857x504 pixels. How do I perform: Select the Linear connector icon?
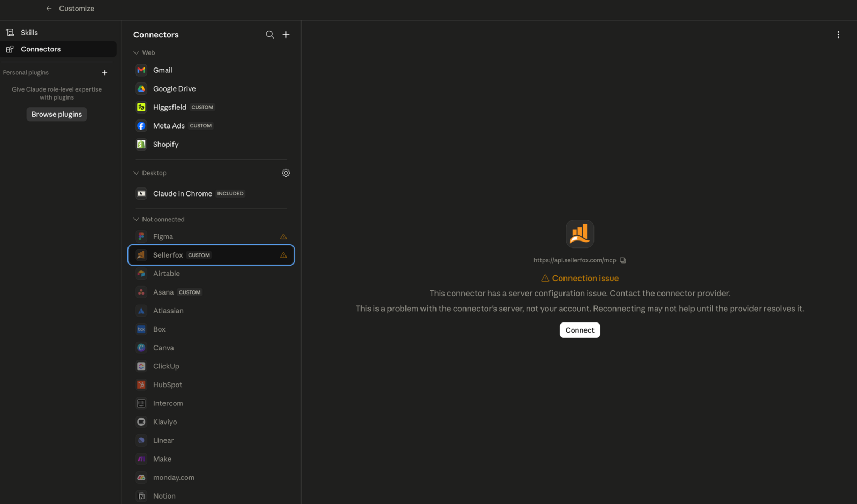[141, 441]
